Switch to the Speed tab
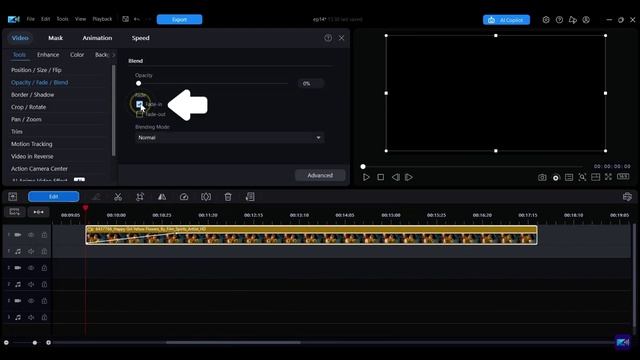 pos(140,38)
